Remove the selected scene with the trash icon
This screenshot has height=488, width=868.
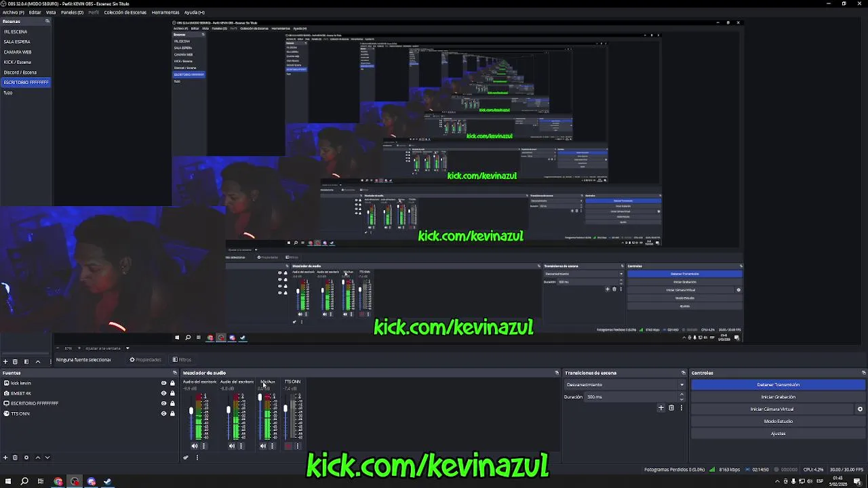(x=16, y=361)
